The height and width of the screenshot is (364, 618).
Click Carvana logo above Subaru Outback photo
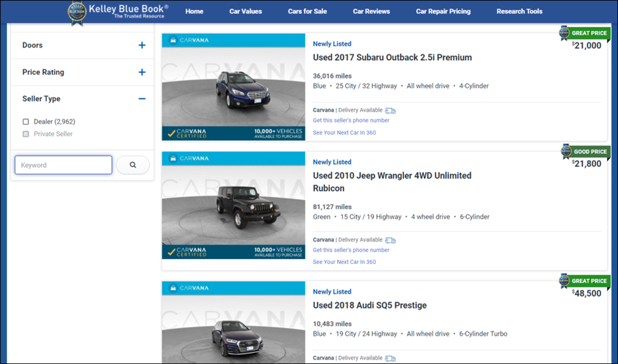coord(189,40)
